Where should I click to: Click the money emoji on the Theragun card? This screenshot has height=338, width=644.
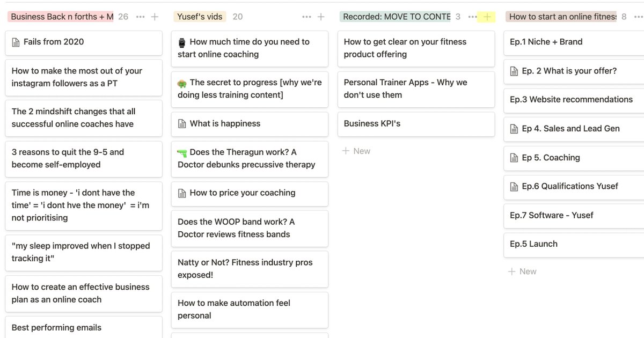[181, 153]
